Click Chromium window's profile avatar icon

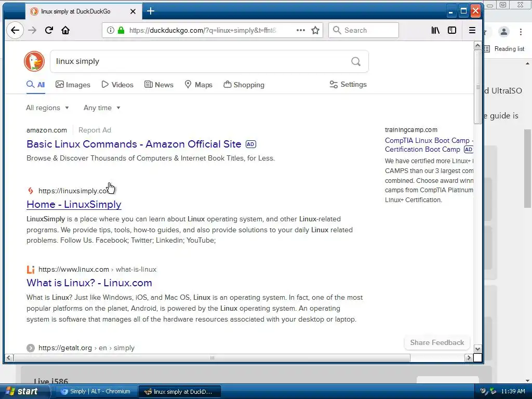pos(504,32)
